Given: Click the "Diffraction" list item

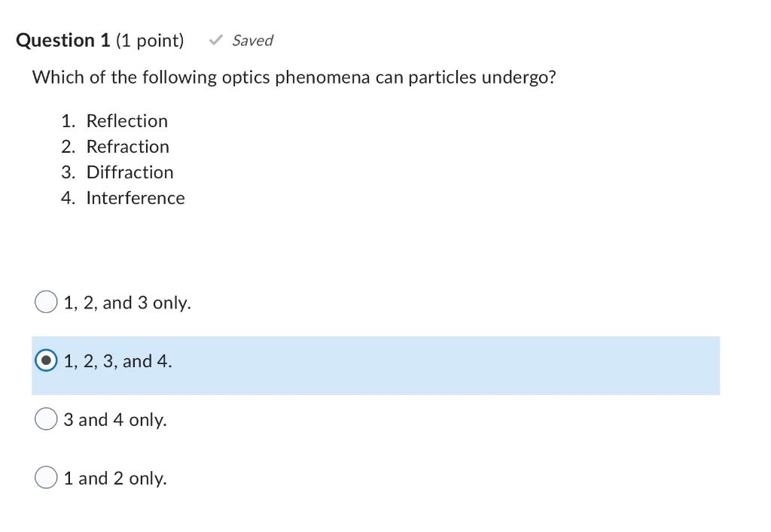Looking at the screenshot, I should pos(130,172).
